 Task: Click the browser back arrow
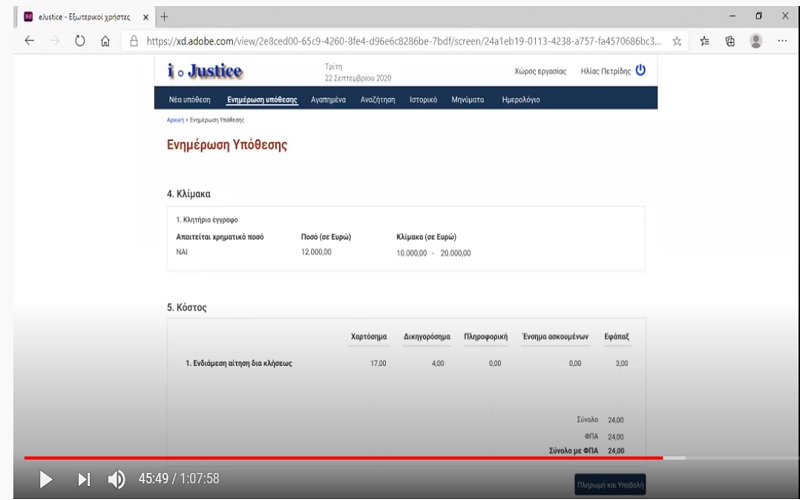point(28,41)
